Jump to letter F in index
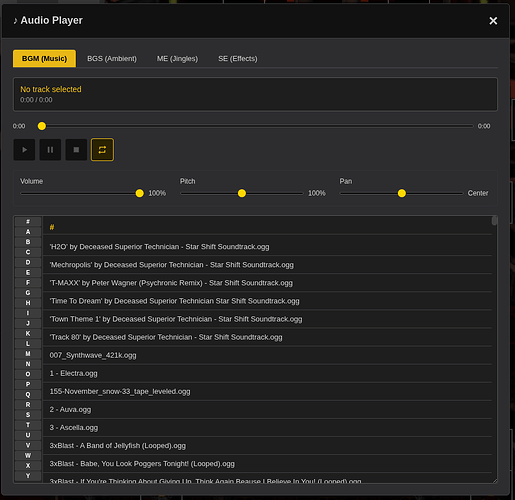This screenshot has height=500, width=515. click(x=28, y=283)
